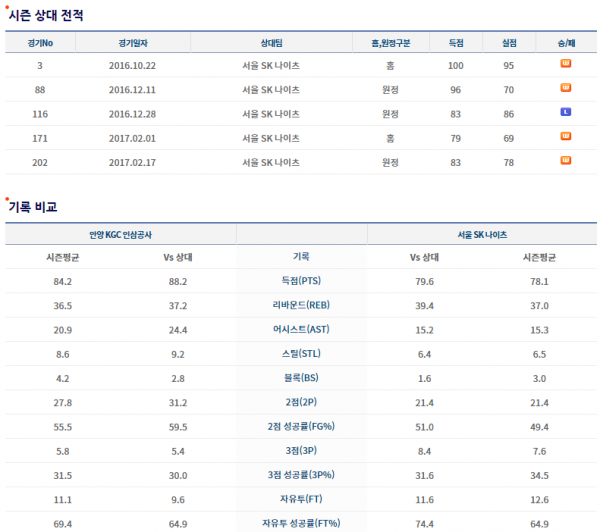Click the 자유투(FT) stat label
Screen dimensions: 600x532
301,499
